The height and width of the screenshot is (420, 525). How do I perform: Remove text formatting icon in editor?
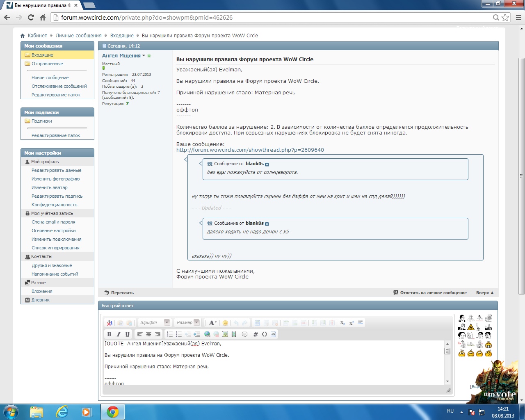tap(110, 323)
